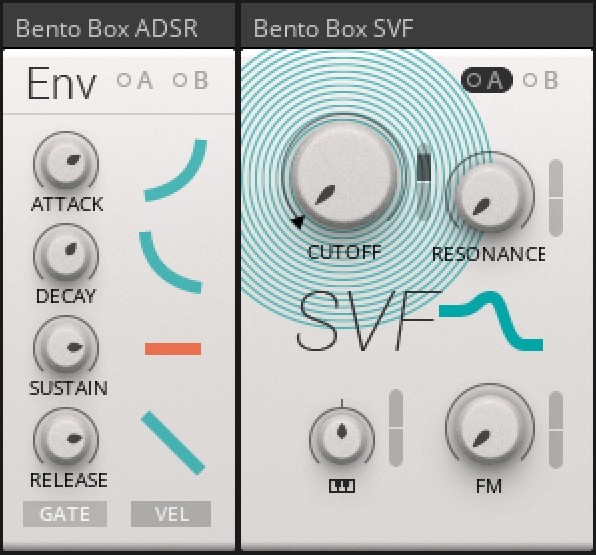Click the Sustain knob in ADSR
596x555 pixels.
(66, 346)
